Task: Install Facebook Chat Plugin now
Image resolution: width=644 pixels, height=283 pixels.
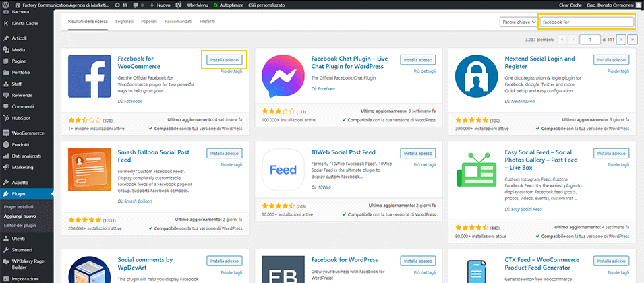Action: [x=417, y=60]
